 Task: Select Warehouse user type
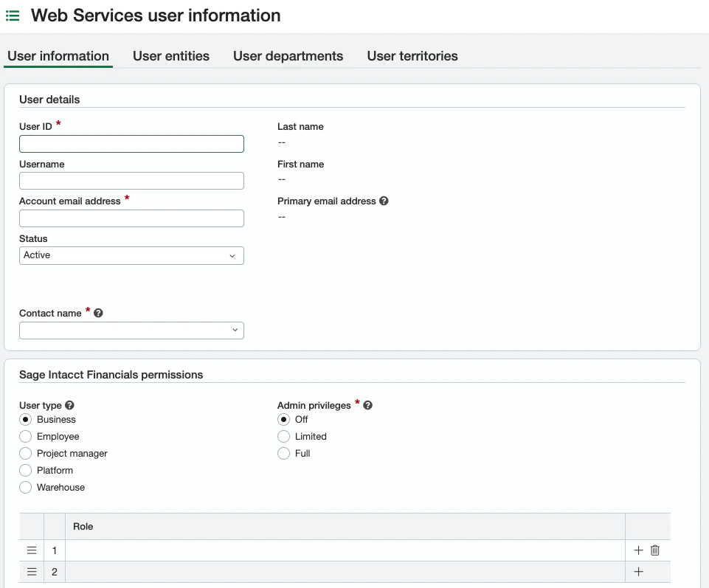(x=26, y=487)
